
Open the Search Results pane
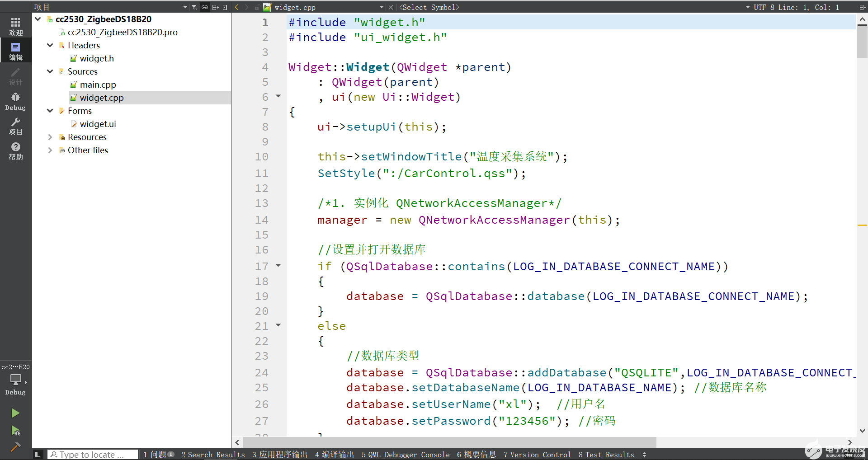point(213,455)
